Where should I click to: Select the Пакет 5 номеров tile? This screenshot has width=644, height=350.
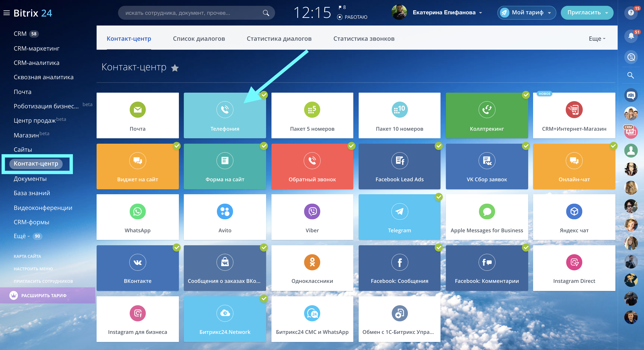click(x=312, y=115)
